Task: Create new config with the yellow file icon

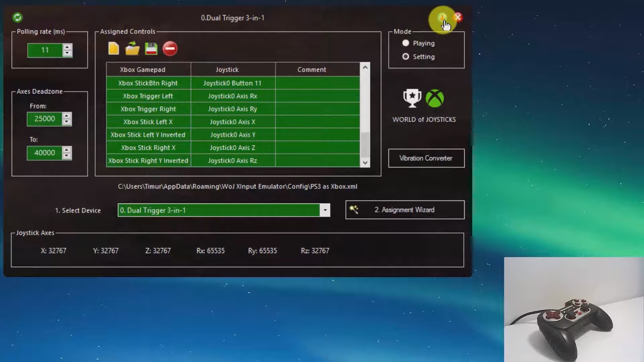Action: pos(114,49)
